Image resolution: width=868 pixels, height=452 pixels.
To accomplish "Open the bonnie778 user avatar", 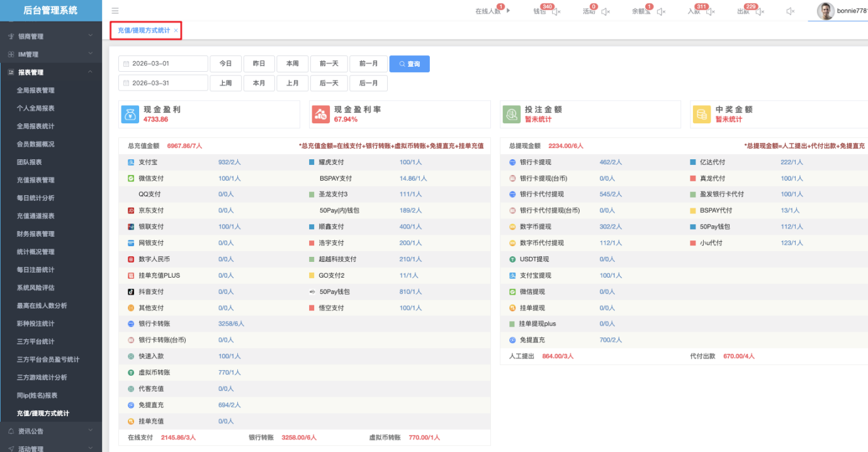I will [825, 11].
